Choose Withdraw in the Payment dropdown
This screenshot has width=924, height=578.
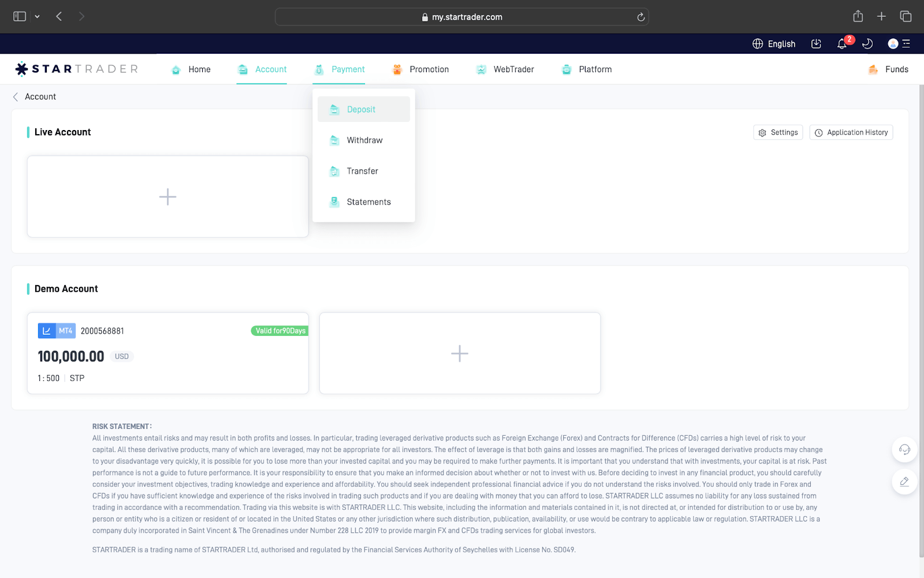(364, 140)
